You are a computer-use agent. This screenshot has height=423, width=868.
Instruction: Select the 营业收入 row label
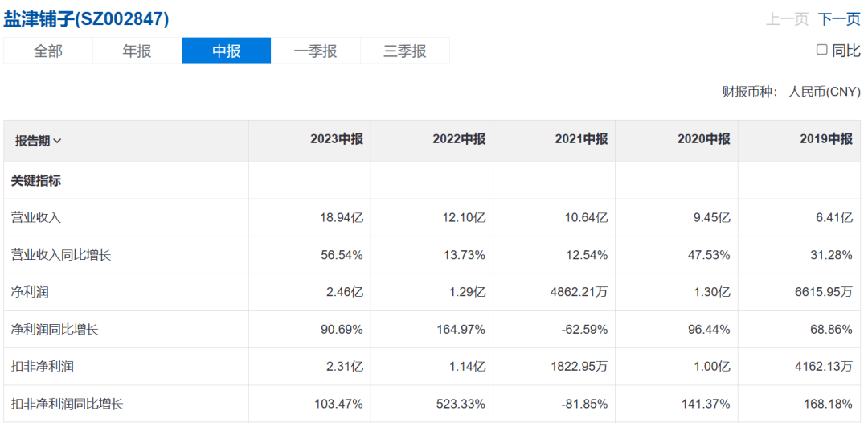[x=36, y=218]
